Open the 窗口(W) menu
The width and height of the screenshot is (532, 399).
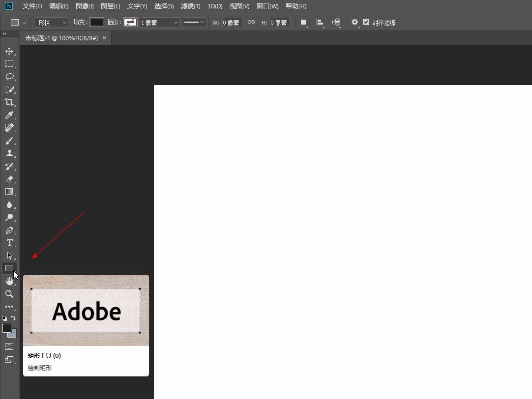click(267, 6)
